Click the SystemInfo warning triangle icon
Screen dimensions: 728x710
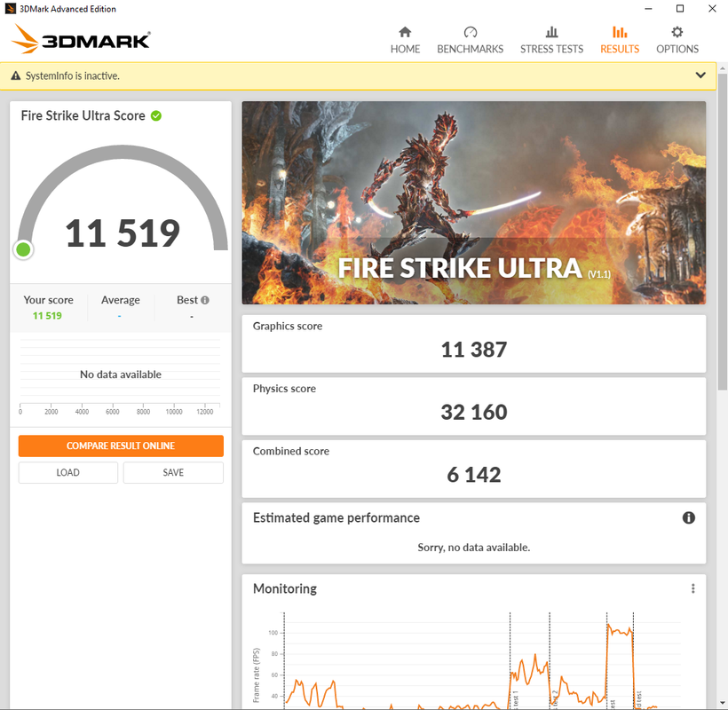click(16, 75)
